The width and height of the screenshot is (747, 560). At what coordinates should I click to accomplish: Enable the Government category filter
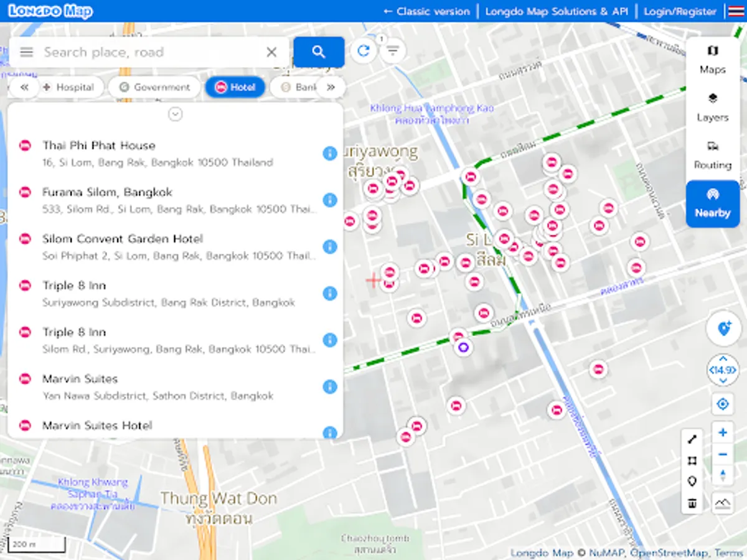(153, 87)
